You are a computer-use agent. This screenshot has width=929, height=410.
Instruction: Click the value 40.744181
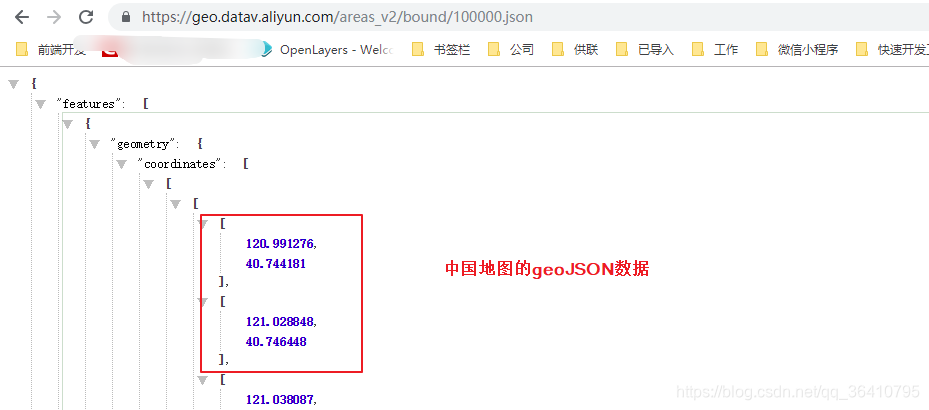tap(276, 264)
